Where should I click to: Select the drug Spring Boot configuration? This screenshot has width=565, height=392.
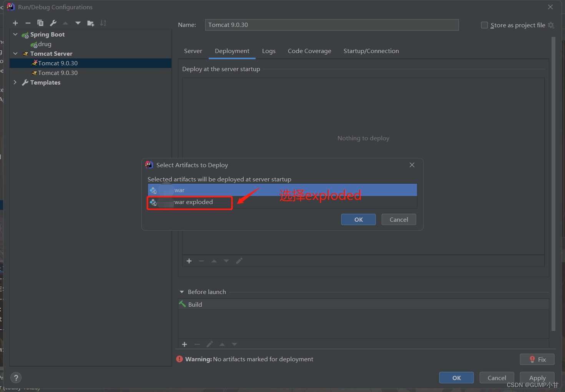(x=45, y=44)
